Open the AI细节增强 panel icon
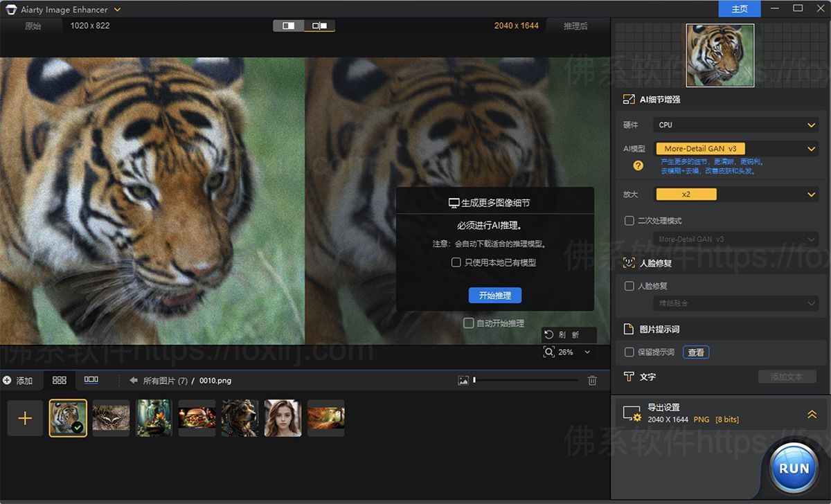Viewport: 831px width, 504px height. tap(629, 99)
